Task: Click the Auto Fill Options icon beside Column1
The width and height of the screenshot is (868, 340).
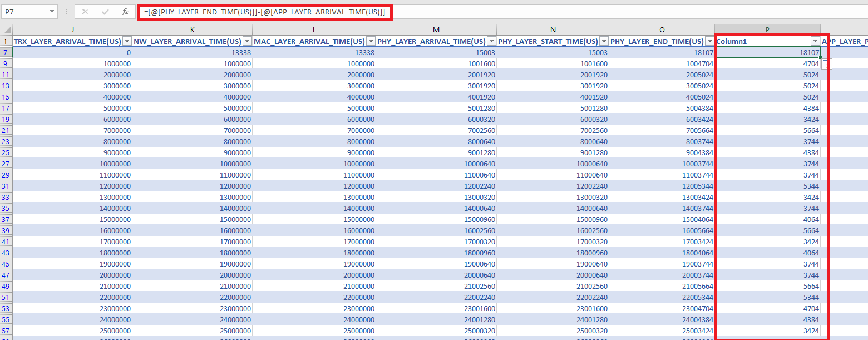Action: pyautogui.click(x=827, y=63)
